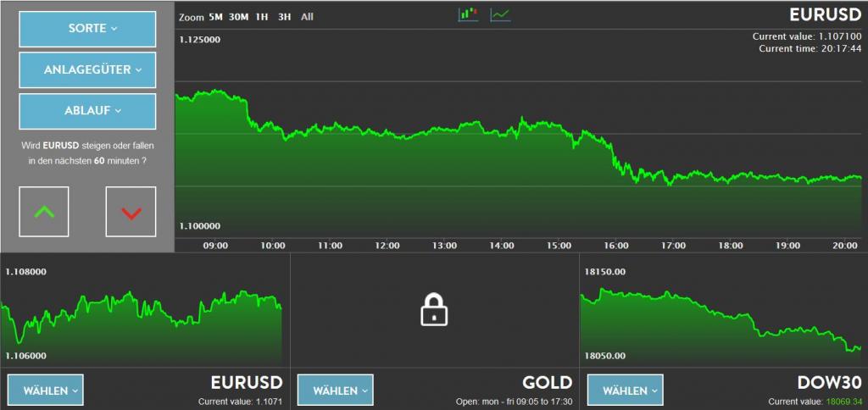The height and width of the screenshot is (410, 868).
Task: Click the red down arrow to predict fall
Action: click(x=131, y=212)
